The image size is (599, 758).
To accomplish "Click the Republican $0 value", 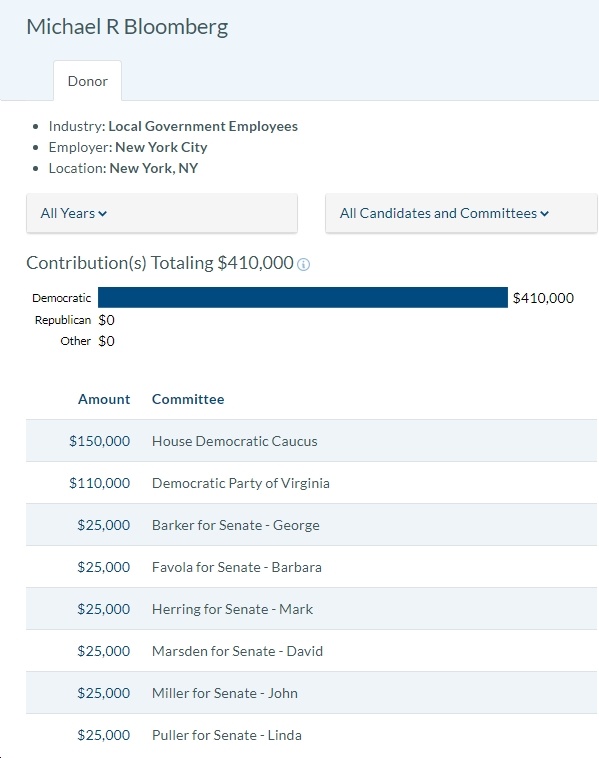I will 106,320.
